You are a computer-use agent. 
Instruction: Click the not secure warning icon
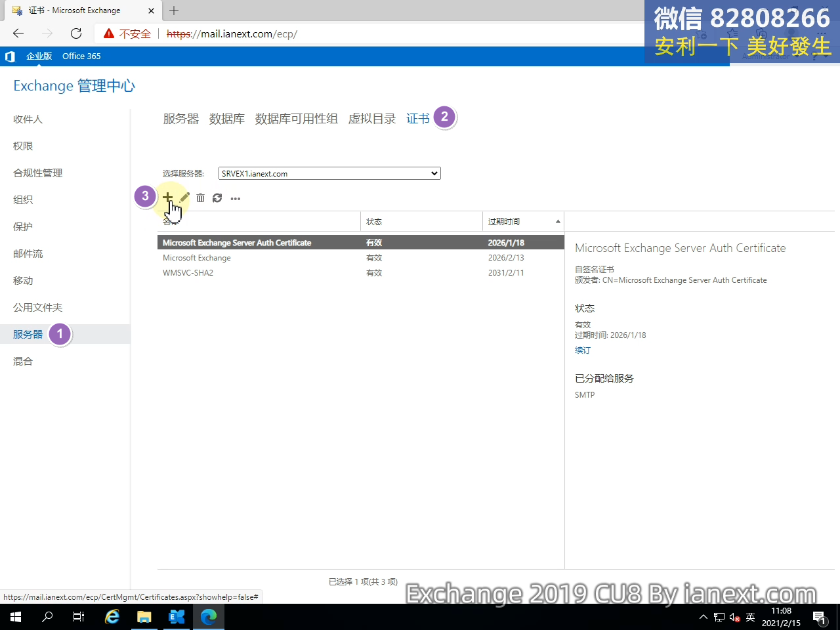(x=109, y=33)
